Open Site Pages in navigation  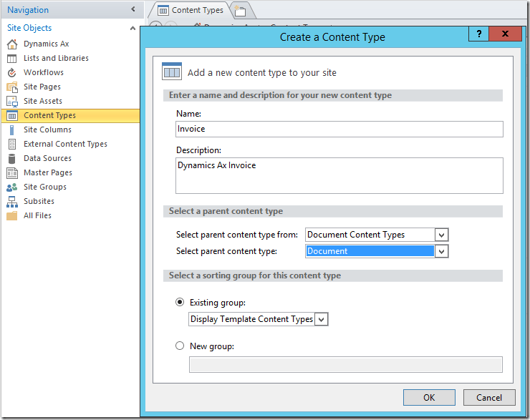coord(42,87)
